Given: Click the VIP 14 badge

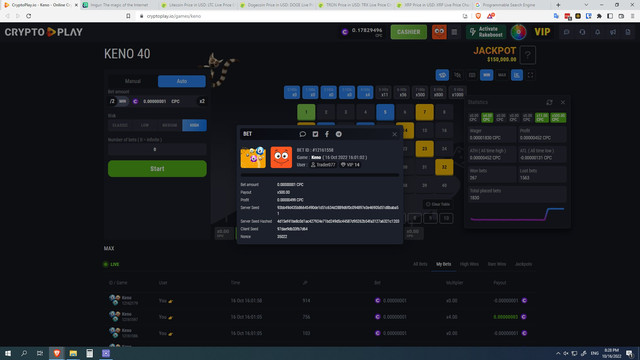Looking at the screenshot, I should coord(350,164).
